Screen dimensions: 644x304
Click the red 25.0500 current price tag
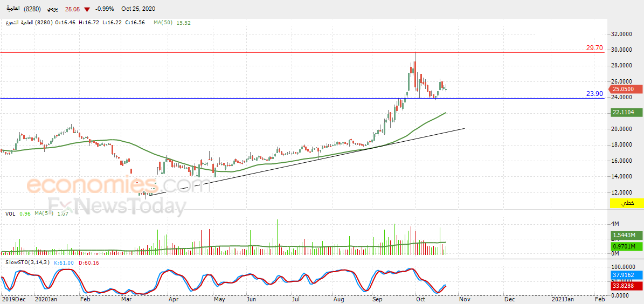click(x=624, y=89)
